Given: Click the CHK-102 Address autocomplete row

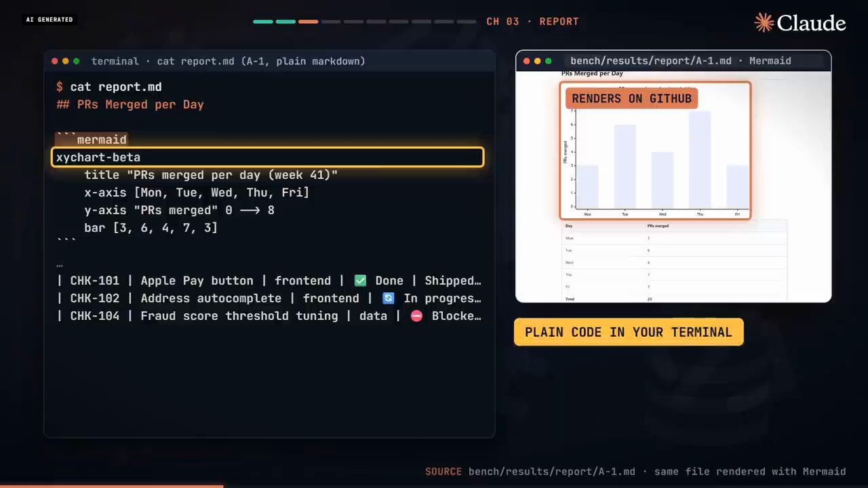Looking at the screenshot, I should click(x=269, y=298).
